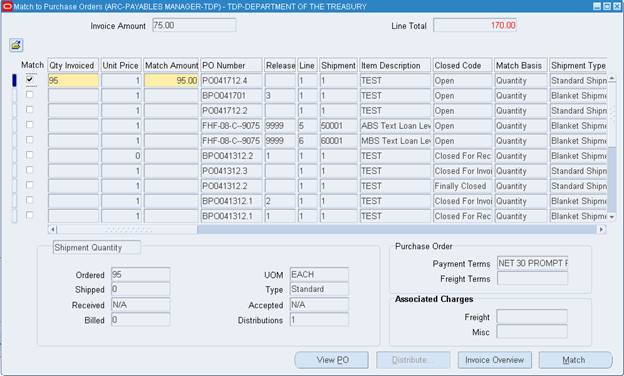The image size is (624, 376).
Task: Click the View PO button
Action: click(332, 360)
